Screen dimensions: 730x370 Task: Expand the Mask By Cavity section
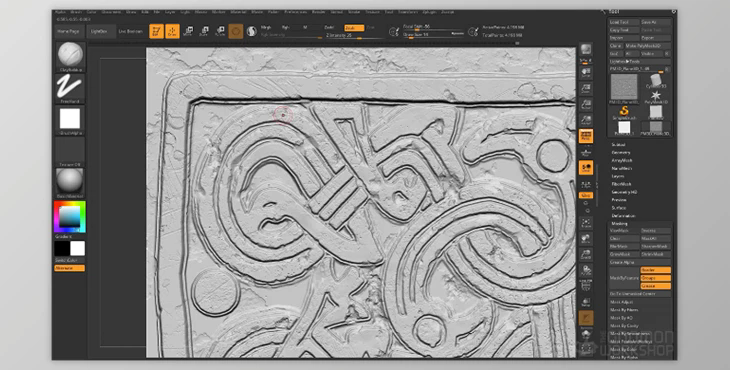click(624, 326)
